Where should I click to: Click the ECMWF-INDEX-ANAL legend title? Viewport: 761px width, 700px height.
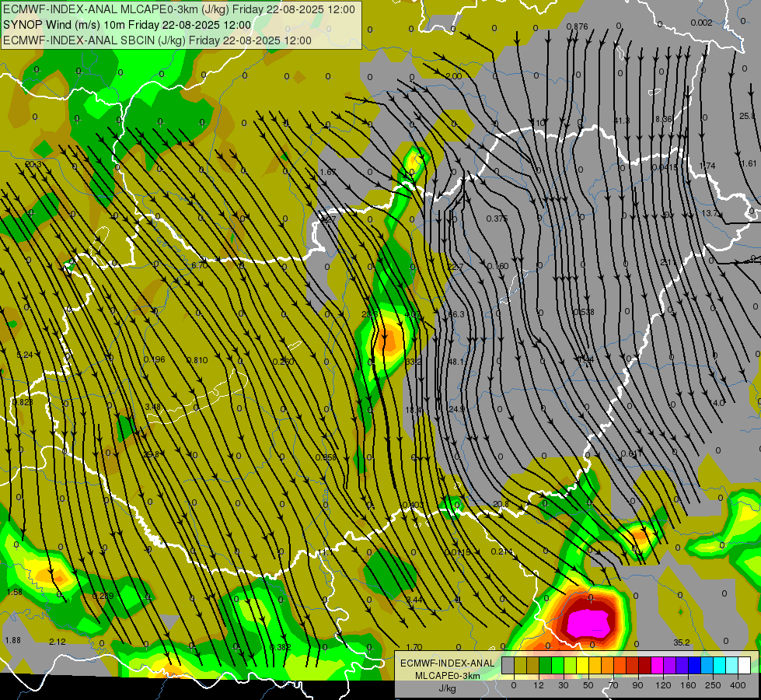point(448,663)
